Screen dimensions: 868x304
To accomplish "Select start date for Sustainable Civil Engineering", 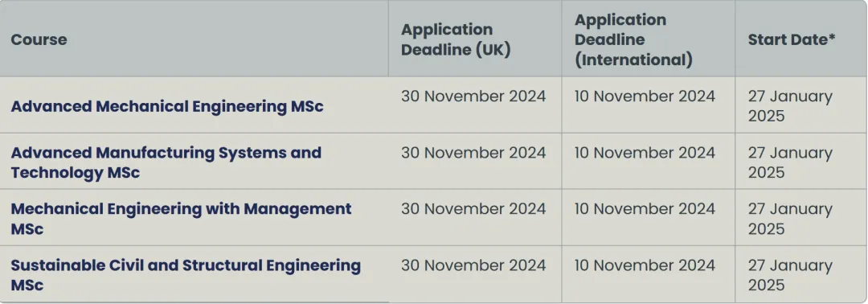I will coord(791,275).
